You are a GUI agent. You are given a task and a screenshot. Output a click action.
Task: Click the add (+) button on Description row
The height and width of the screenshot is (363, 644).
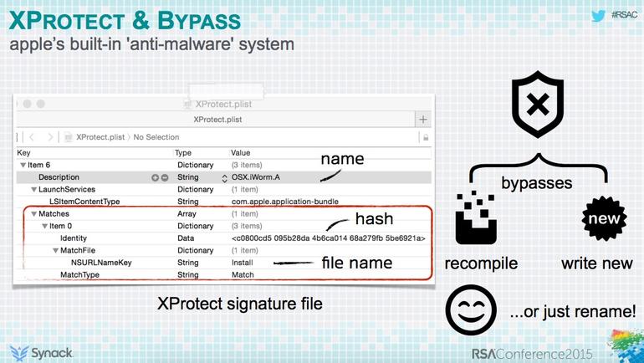pyautogui.click(x=155, y=177)
